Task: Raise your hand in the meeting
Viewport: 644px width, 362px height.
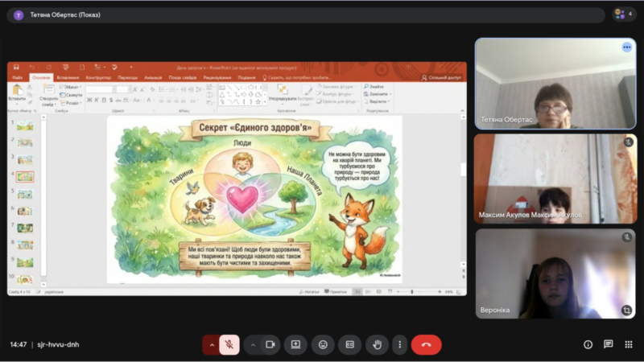Action: (x=377, y=344)
